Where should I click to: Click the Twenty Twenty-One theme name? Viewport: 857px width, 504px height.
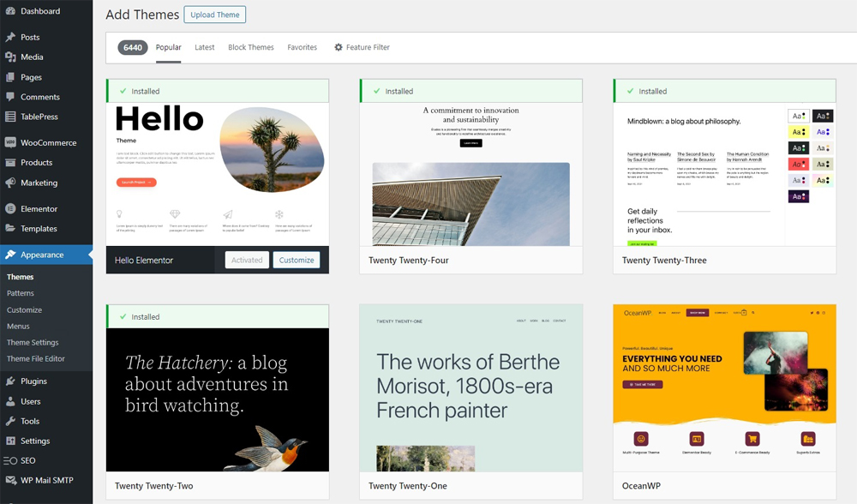click(408, 486)
